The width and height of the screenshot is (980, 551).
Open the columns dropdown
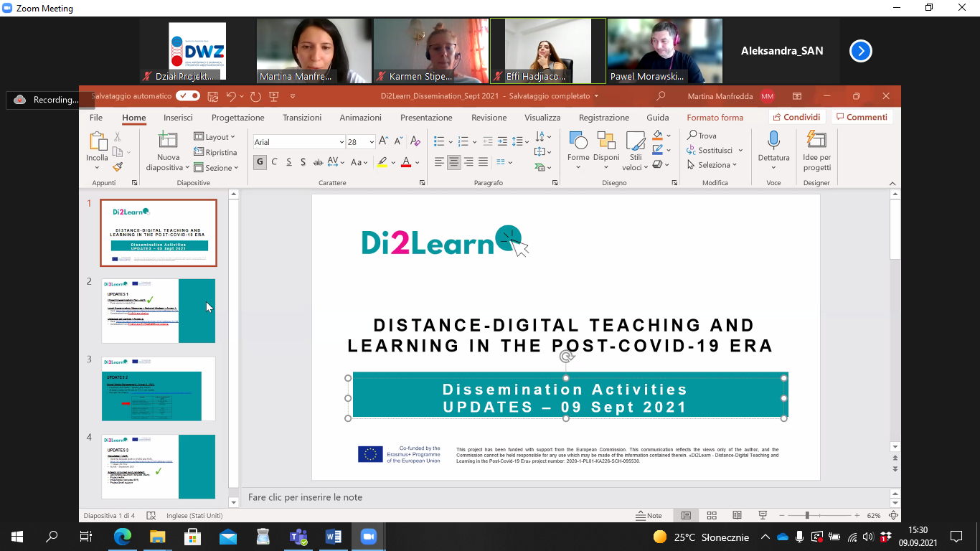pyautogui.click(x=504, y=162)
